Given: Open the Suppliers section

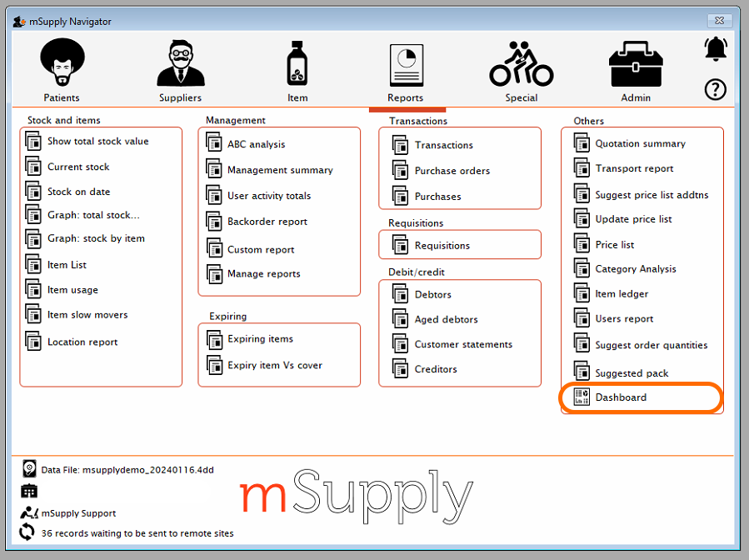Looking at the screenshot, I should tap(180, 67).
